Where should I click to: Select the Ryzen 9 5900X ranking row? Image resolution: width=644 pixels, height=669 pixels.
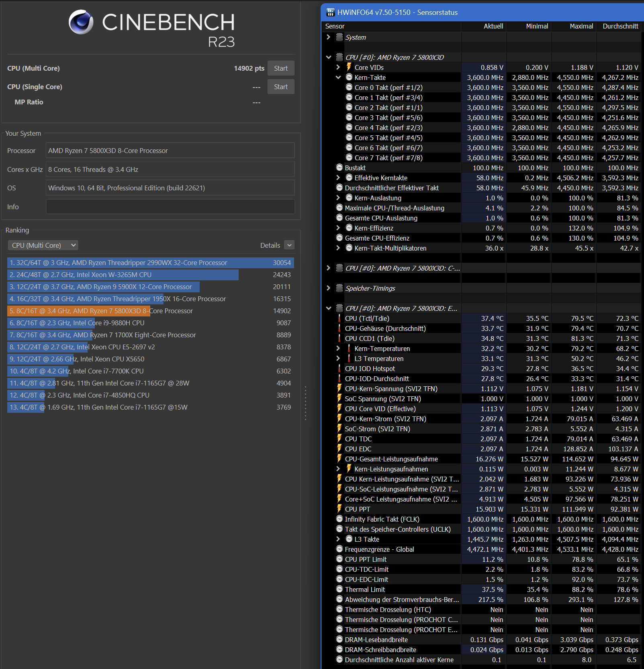pos(151,287)
